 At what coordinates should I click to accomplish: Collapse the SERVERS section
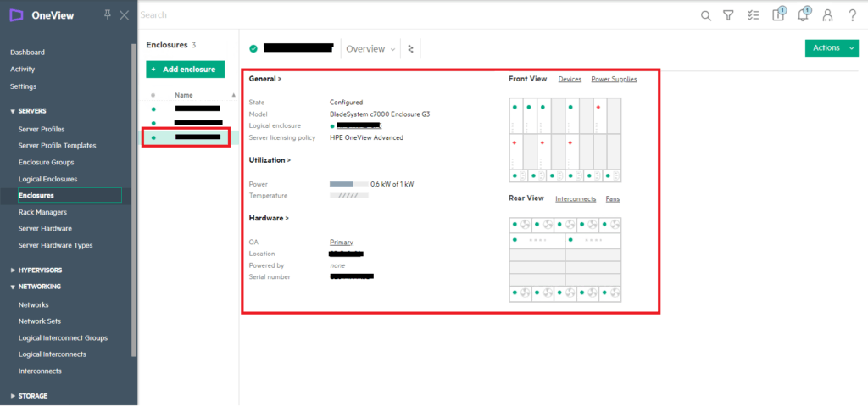click(x=28, y=111)
